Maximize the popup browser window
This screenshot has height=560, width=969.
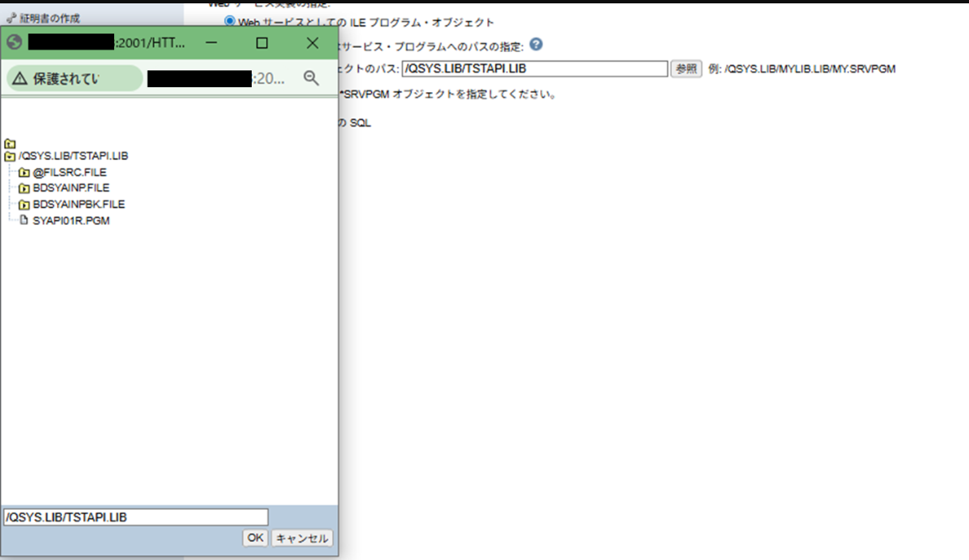coord(262,43)
